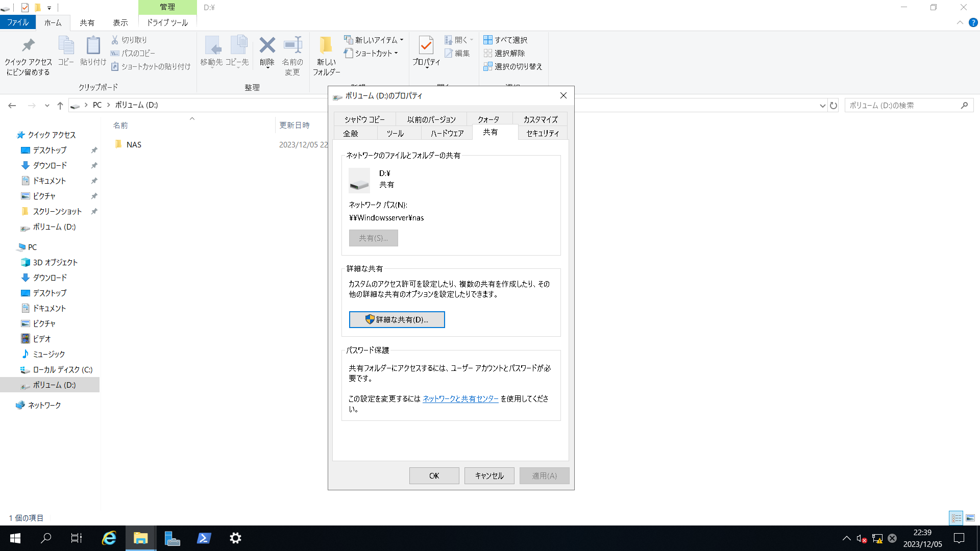Open Microsoft Edge from the taskbar
This screenshot has width=980, height=551.
tap(109, 538)
